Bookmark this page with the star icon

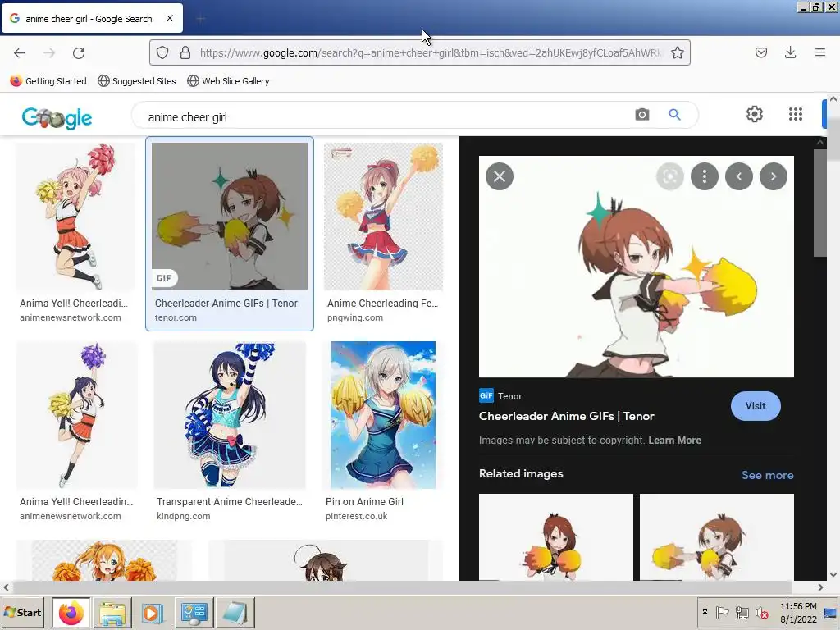coord(677,52)
